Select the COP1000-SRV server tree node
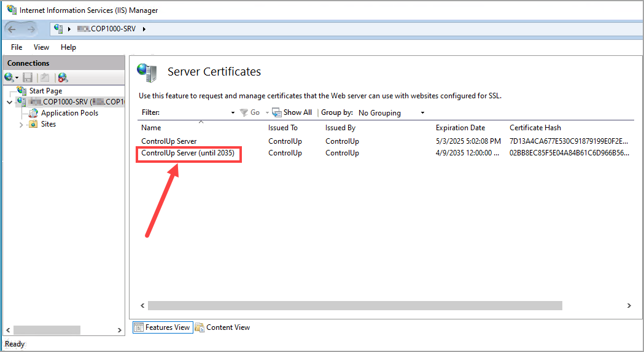644x352 pixels. 76,101
